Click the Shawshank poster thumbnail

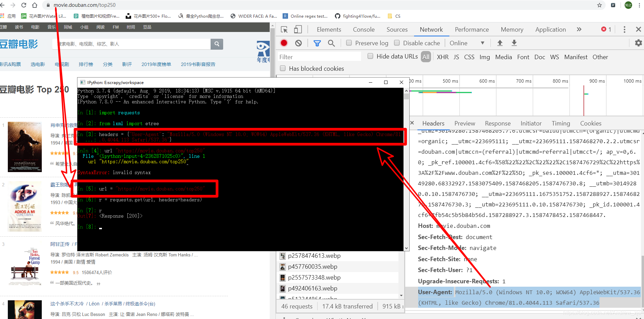pos(25,147)
